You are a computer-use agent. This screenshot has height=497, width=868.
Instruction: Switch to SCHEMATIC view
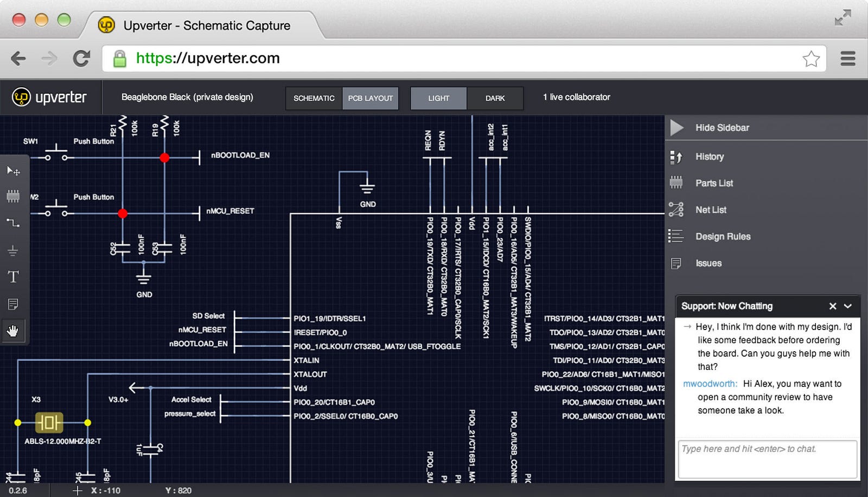pyautogui.click(x=314, y=99)
